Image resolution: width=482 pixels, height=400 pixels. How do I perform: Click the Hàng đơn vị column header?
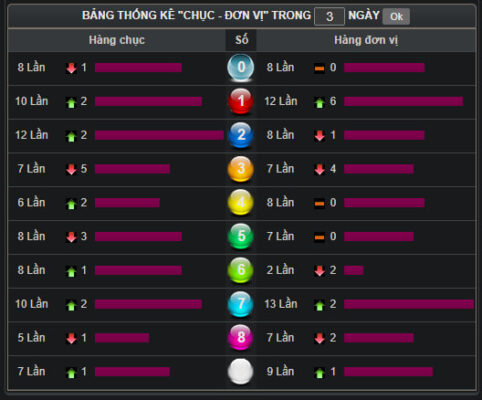pyautogui.click(x=366, y=40)
